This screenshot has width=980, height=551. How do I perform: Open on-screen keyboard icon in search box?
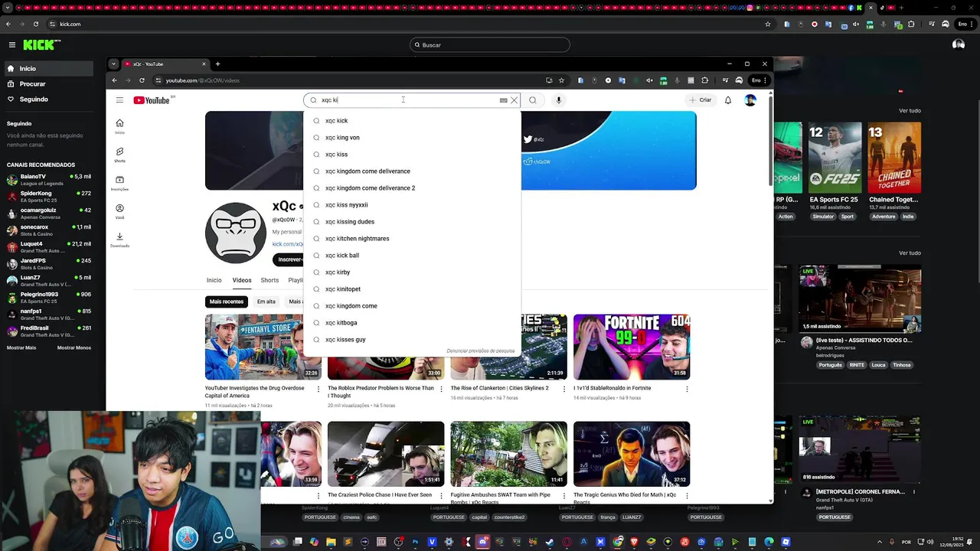503,100
